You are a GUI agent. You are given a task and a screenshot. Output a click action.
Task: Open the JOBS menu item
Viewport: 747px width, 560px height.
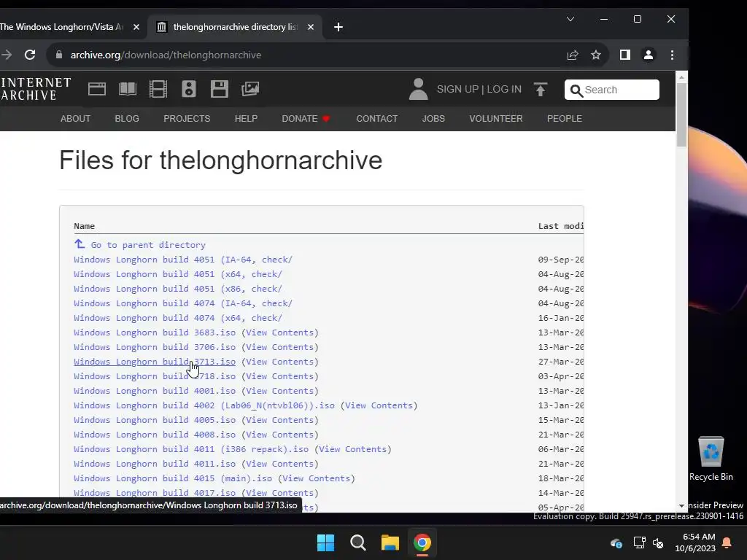433,119
